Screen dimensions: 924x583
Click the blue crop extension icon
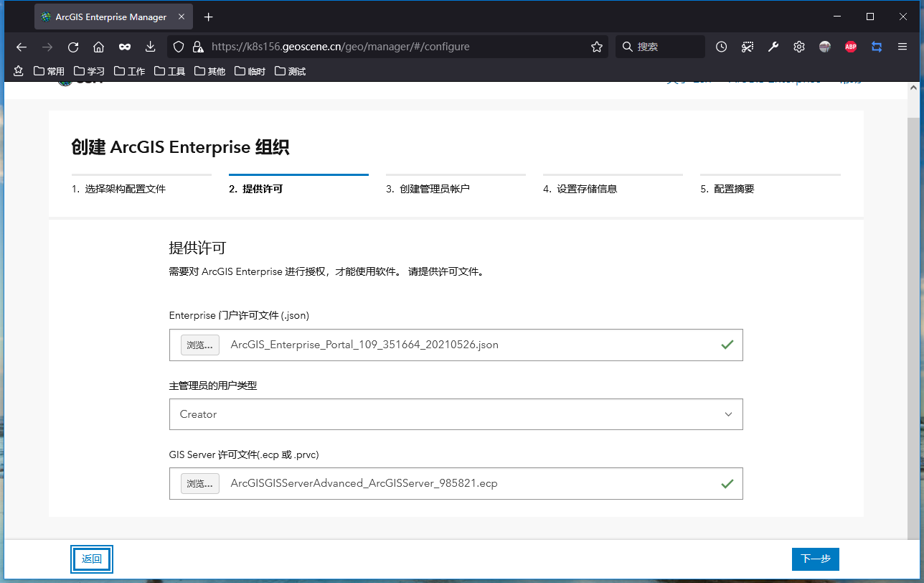click(x=877, y=47)
